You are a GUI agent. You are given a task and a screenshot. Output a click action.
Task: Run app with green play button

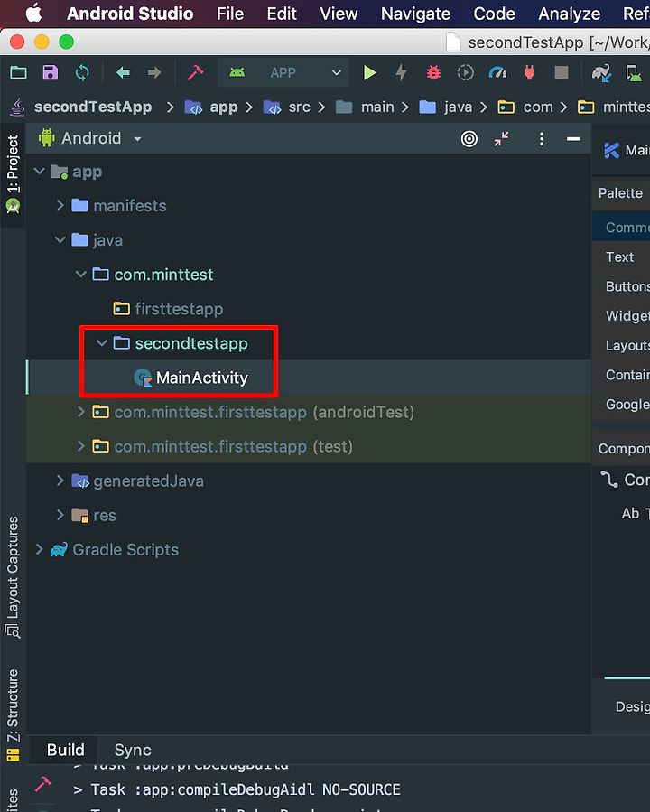point(369,72)
